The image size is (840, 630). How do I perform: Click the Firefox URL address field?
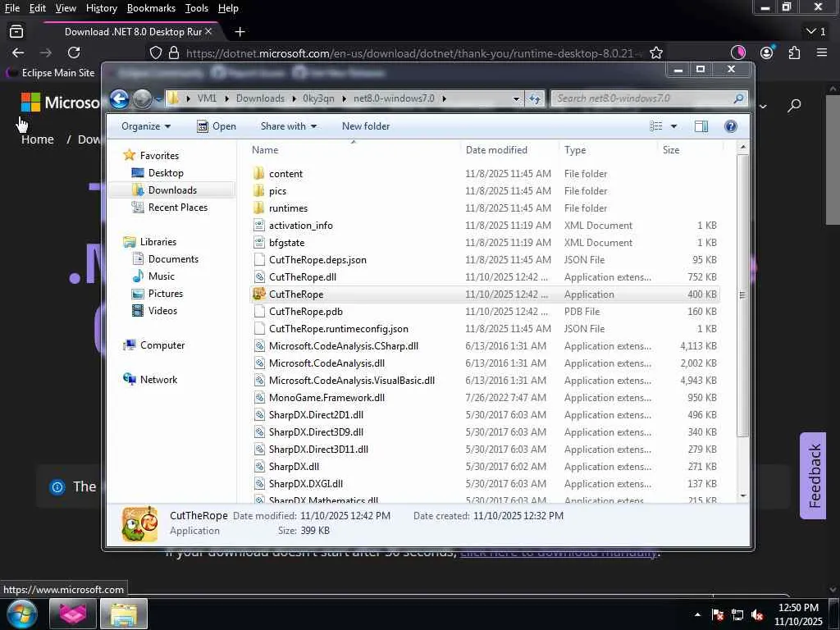point(413,53)
